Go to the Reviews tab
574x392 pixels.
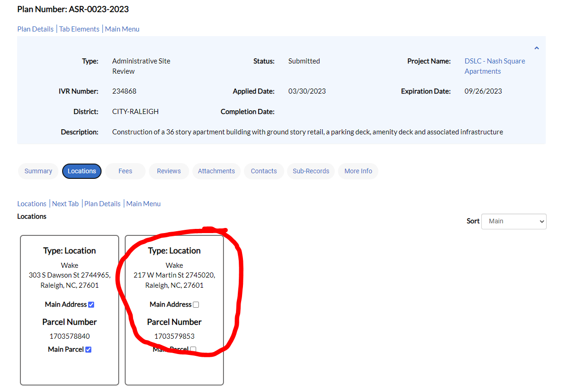point(169,171)
